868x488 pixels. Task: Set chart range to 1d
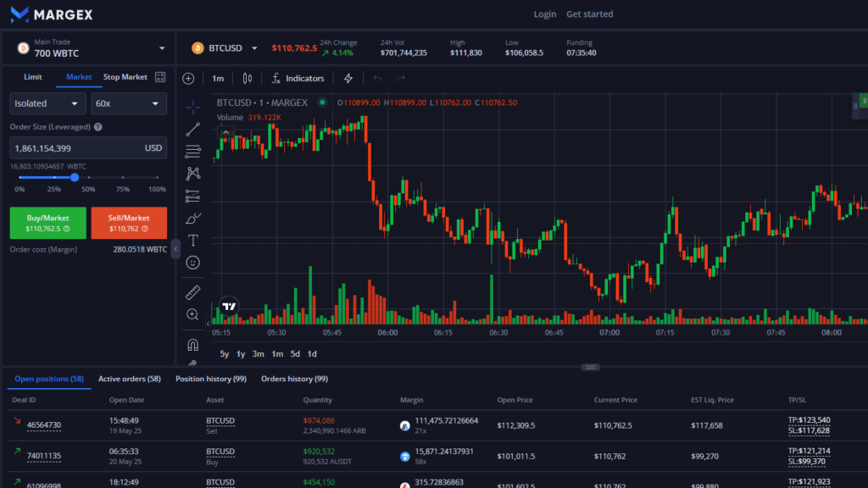tap(312, 354)
